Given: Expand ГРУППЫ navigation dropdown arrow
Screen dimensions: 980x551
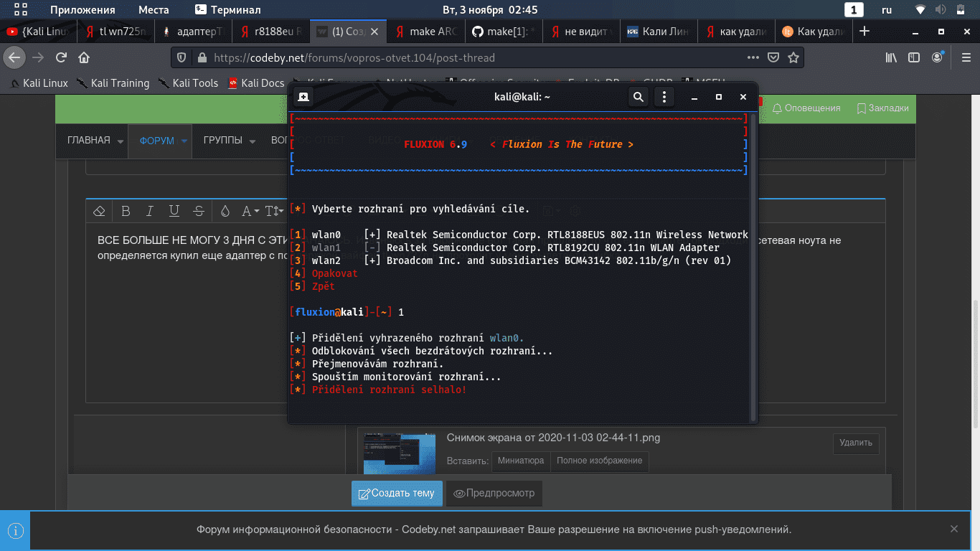Looking at the screenshot, I should [252, 141].
